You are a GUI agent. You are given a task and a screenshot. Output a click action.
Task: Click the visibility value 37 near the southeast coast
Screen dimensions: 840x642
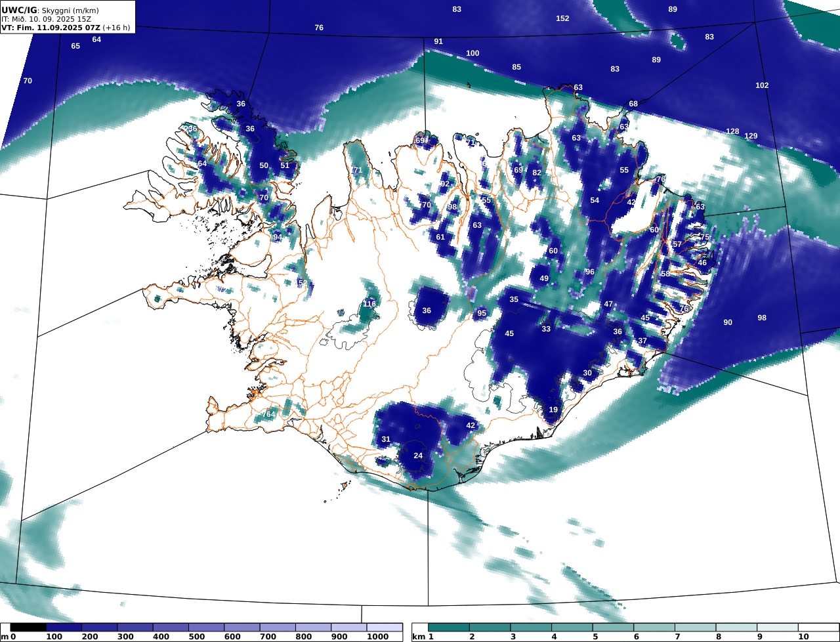[x=642, y=341]
